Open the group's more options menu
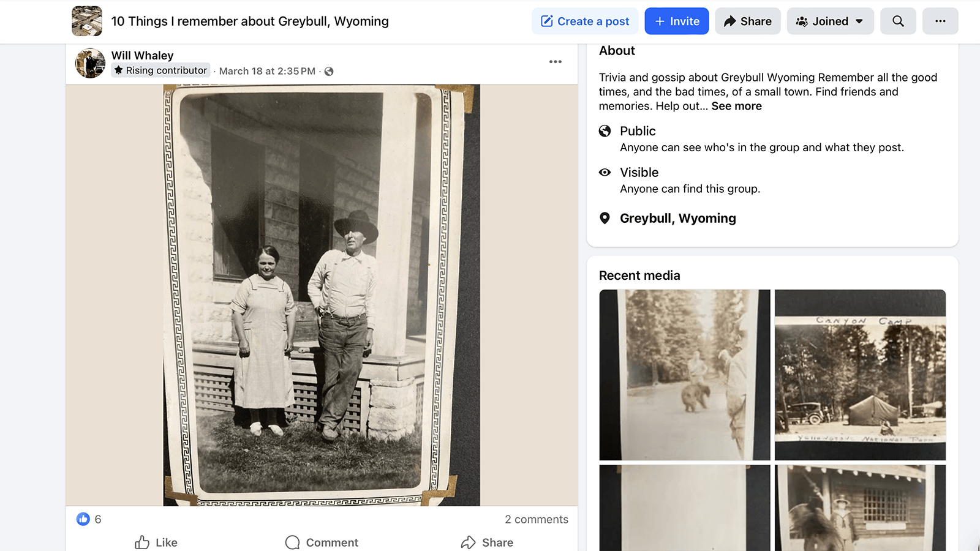The image size is (980, 551). pos(940,21)
